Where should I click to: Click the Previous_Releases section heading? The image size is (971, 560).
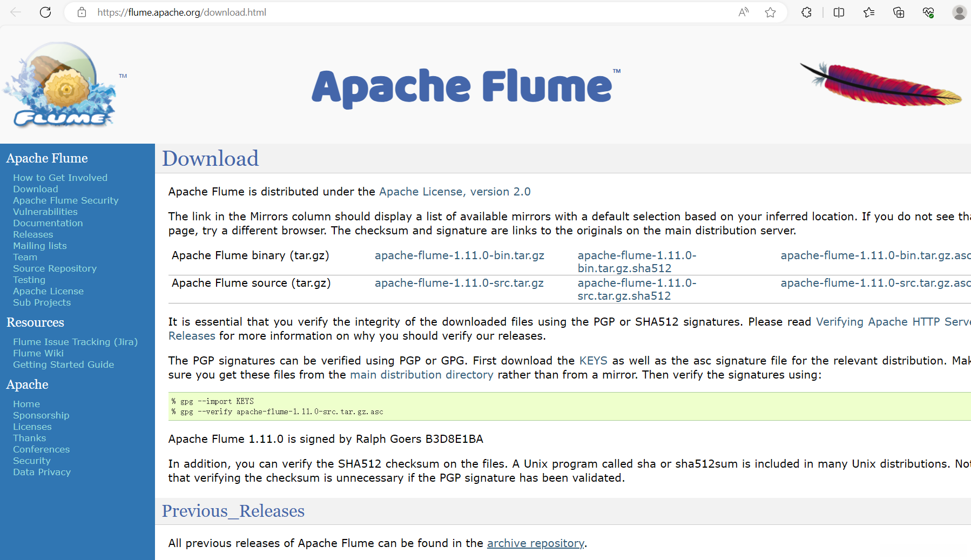[233, 511]
